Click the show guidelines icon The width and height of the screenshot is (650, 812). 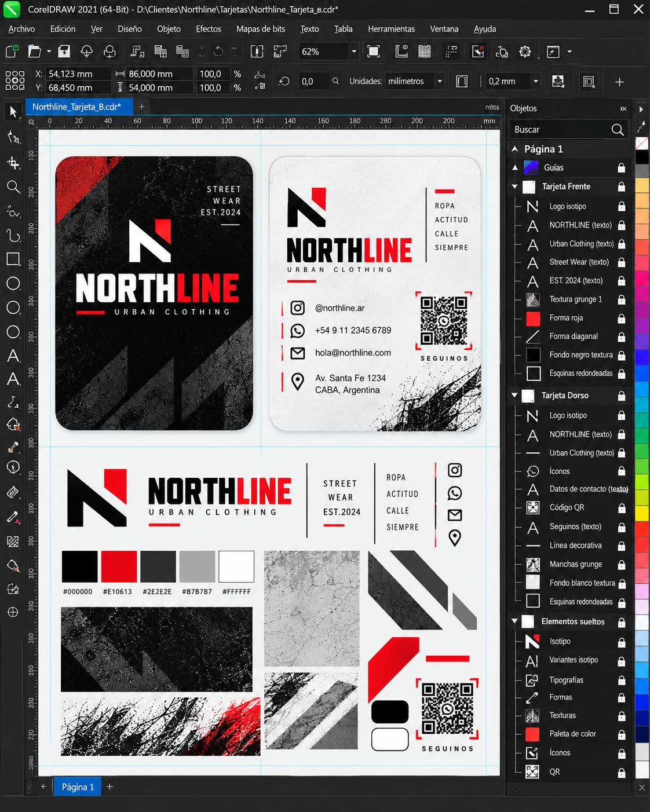coord(451,52)
